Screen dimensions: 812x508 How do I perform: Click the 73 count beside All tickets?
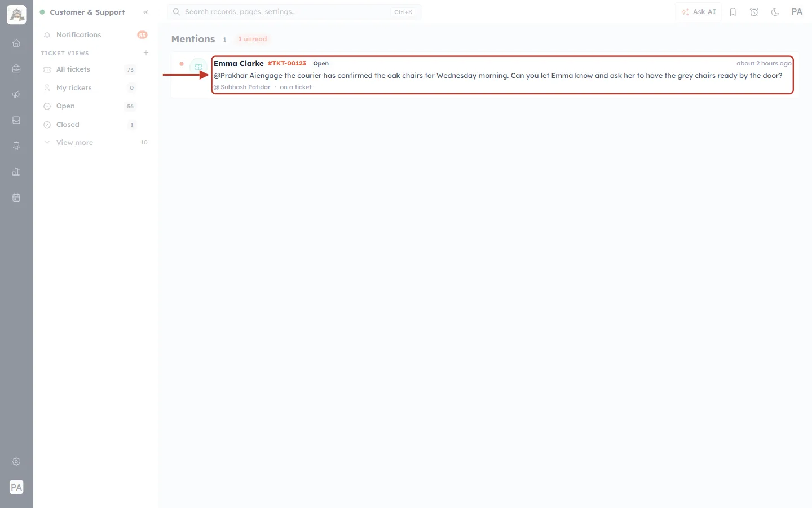click(130, 70)
